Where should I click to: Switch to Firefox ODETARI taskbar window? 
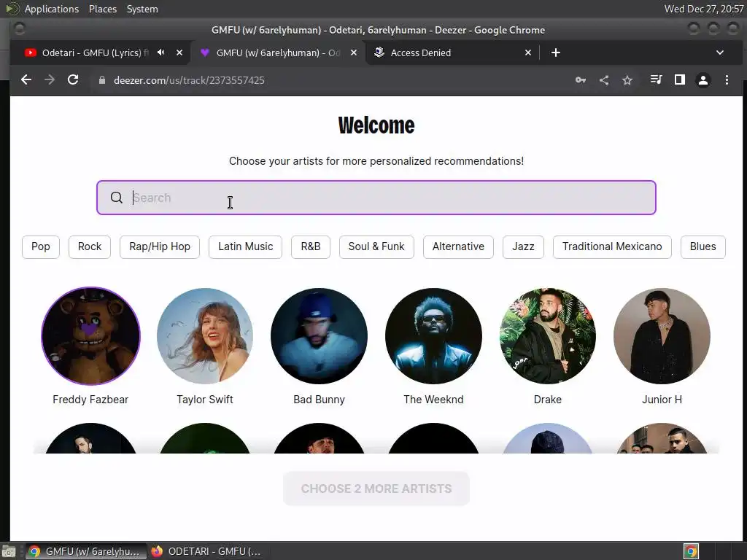206,551
